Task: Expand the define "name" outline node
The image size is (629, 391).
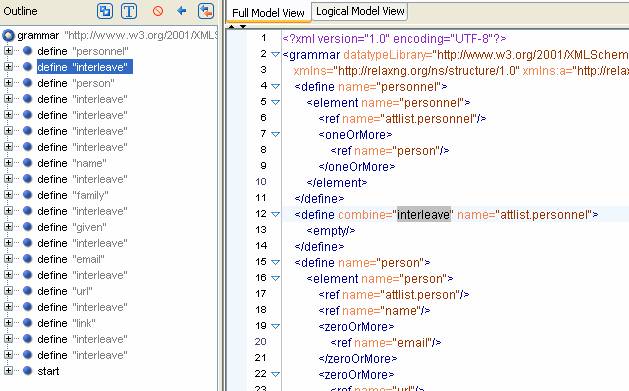Action: click(8, 163)
